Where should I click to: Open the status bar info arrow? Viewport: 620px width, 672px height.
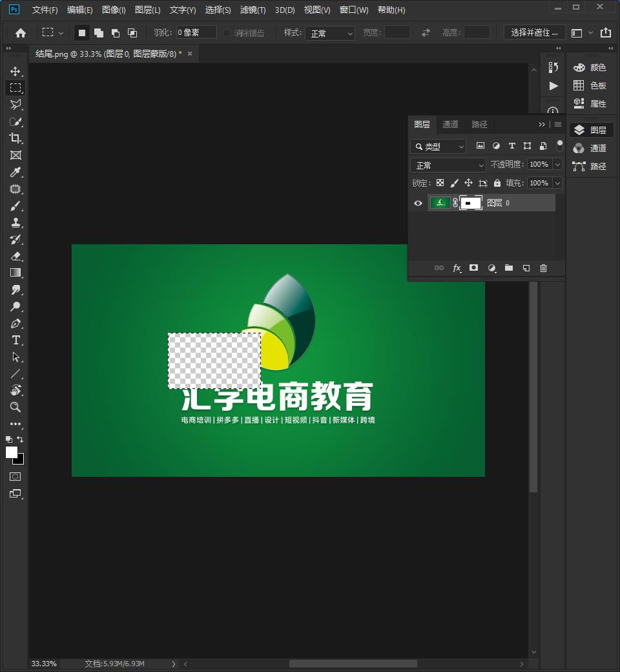pyautogui.click(x=174, y=664)
